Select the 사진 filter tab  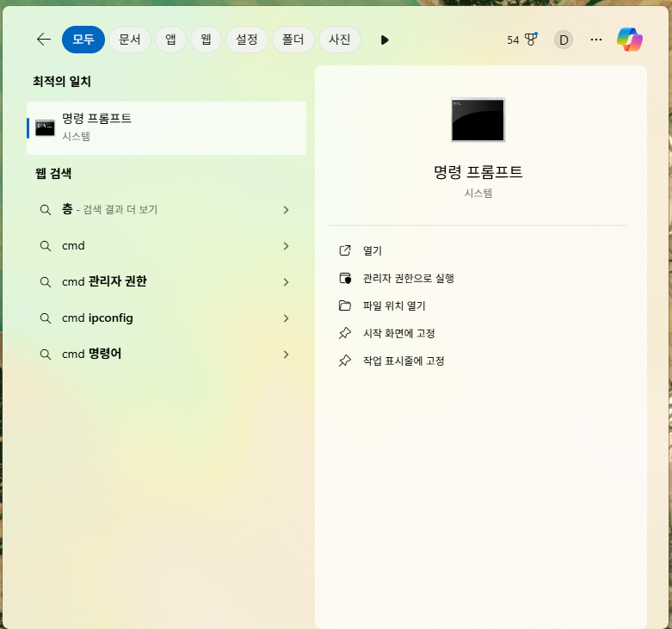340,40
